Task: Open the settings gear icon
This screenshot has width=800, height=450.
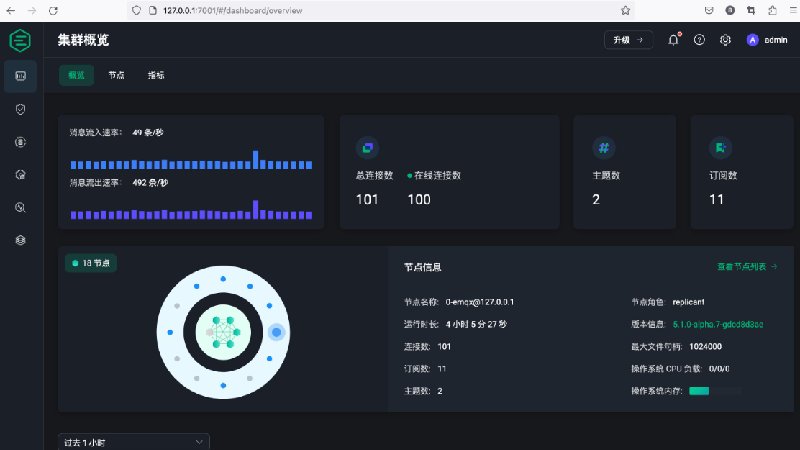Action: pos(725,40)
